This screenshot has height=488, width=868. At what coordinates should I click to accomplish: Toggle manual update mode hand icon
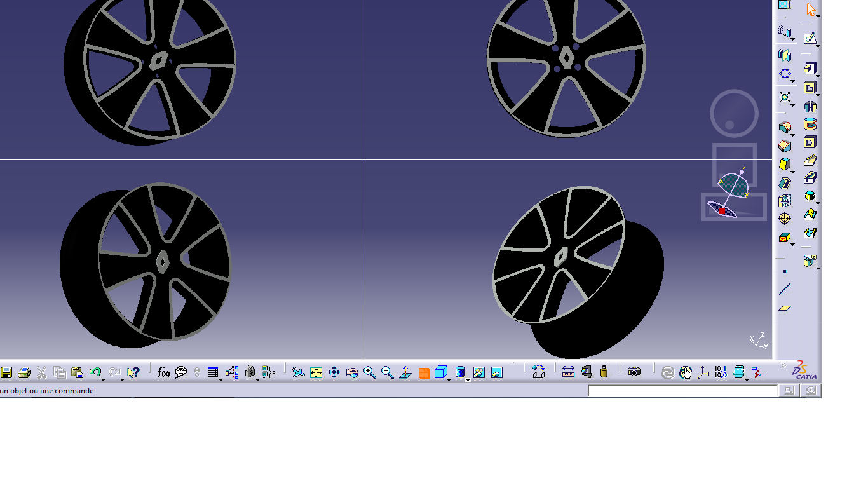tap(685, 372)
